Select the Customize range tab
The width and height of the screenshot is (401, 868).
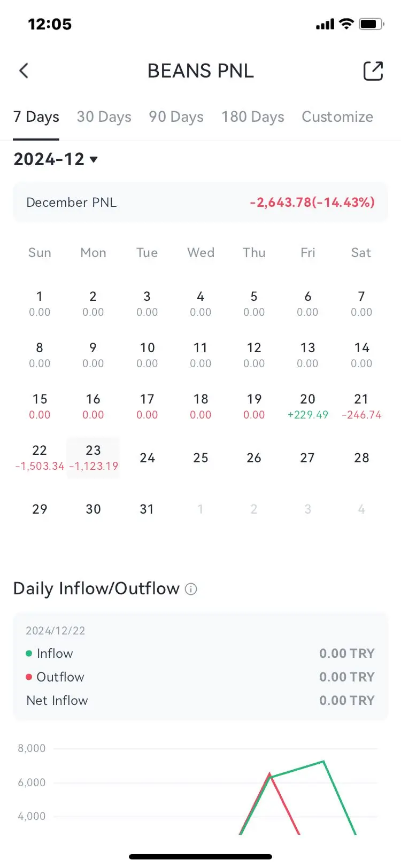[337, 117]
